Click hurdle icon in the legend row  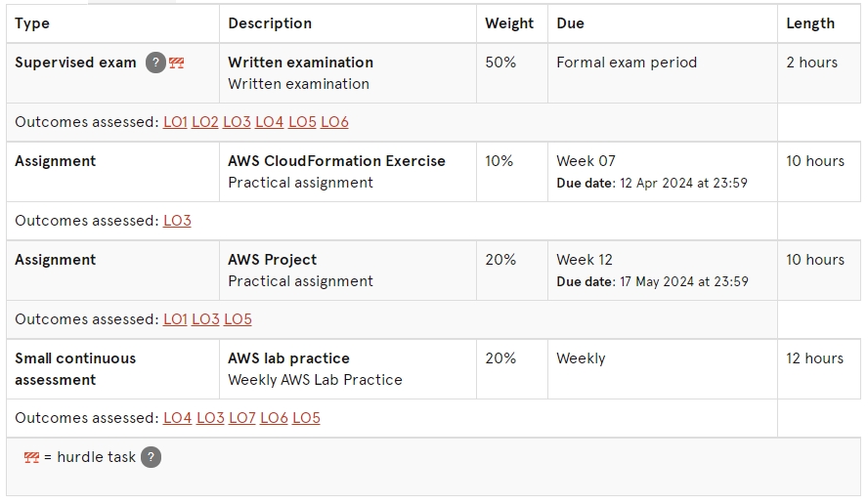click(31, 457)
